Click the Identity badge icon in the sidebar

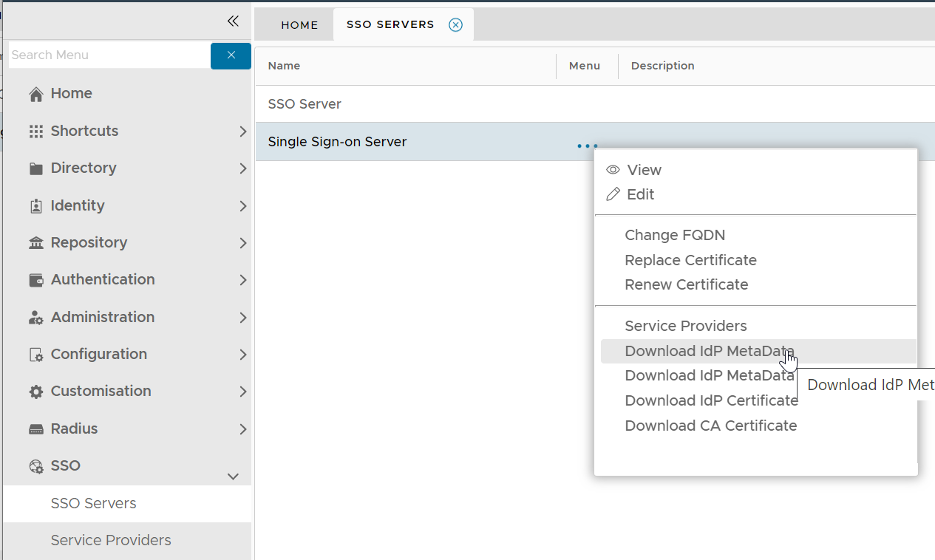[35, 206]
